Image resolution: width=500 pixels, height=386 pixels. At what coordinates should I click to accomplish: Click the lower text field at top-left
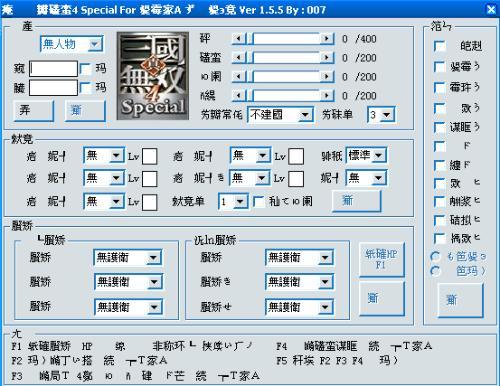click(53, 88)
